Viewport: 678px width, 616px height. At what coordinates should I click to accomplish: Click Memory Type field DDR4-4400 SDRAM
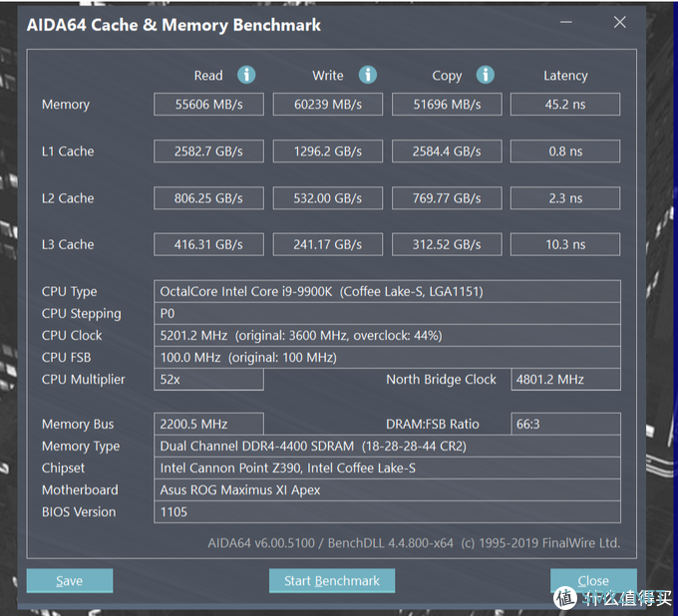coord(387,447)
